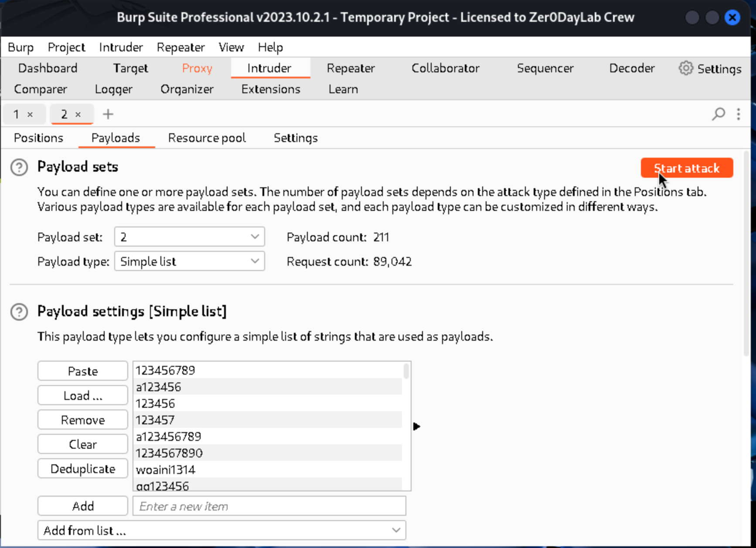Click the Start attack button
The height and width of the screenshot is (548, 756).
pos(687,168)
